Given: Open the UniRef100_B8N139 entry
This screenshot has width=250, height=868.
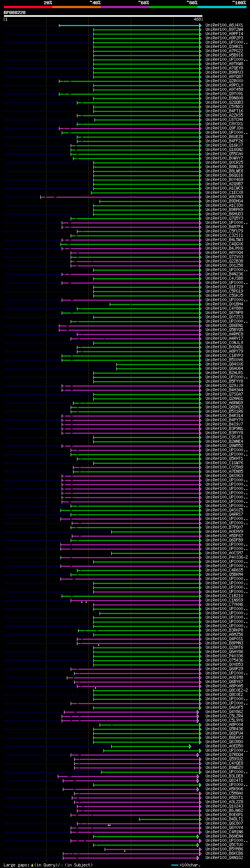Looking at the screenshot, I should 224,167.
